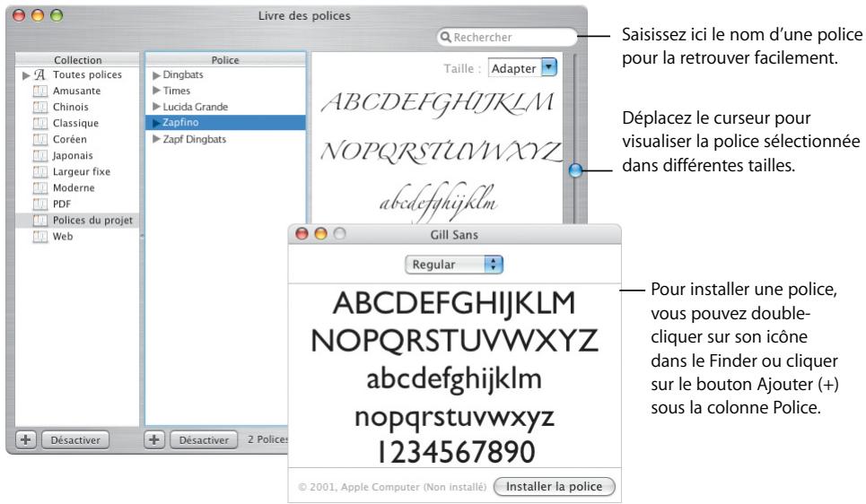The image size is (866, 504).
Task: Select the Largeur fixe collection name
Action: tap(82, 171)
